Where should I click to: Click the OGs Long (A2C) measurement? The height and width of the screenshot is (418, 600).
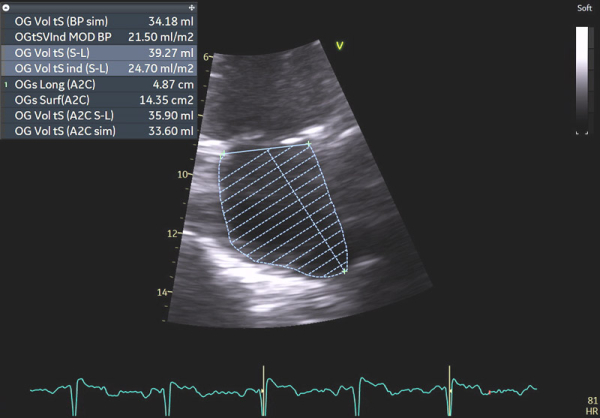click(x=100, y=84)
